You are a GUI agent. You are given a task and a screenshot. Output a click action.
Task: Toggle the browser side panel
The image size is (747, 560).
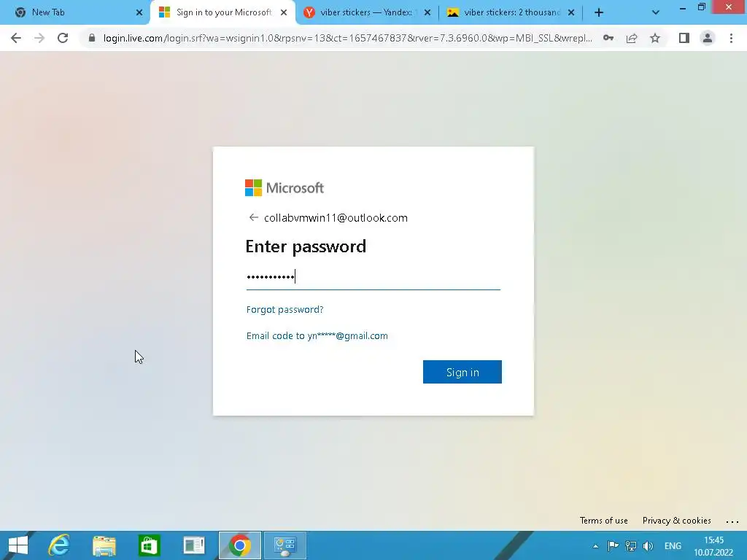pyautogui.click(x=684, y=38)
